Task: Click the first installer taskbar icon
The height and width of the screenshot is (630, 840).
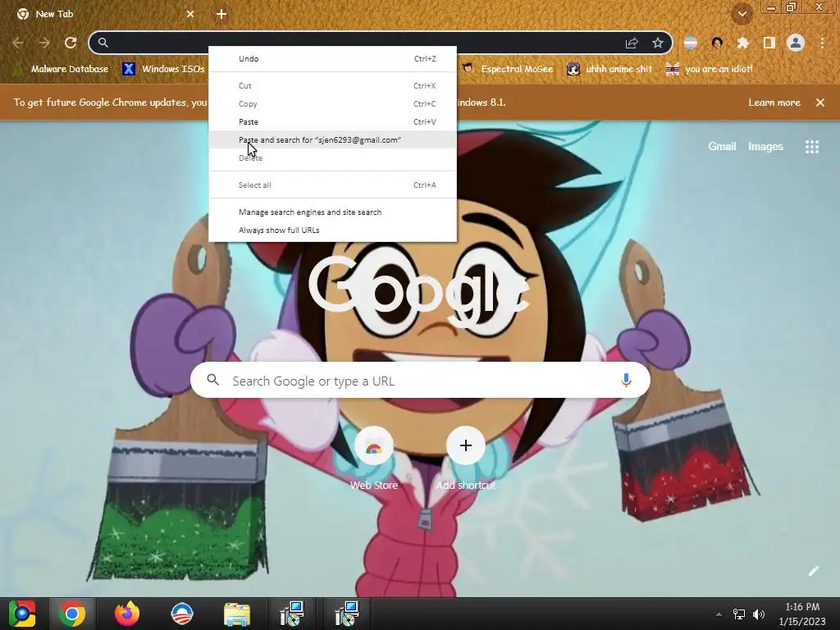Action: coord(292,614)
